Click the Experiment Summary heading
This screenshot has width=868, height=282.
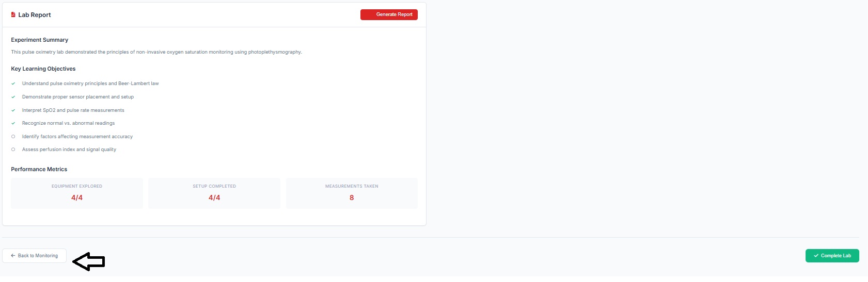tap(40, 40)
